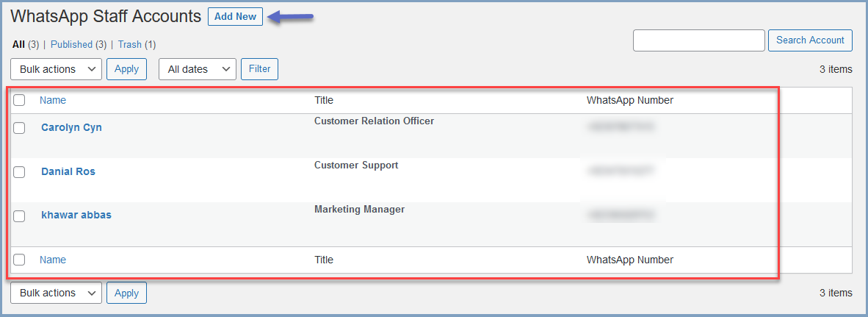
Task: Click the Marketing Manager title text
Action: tap(360, 210)
